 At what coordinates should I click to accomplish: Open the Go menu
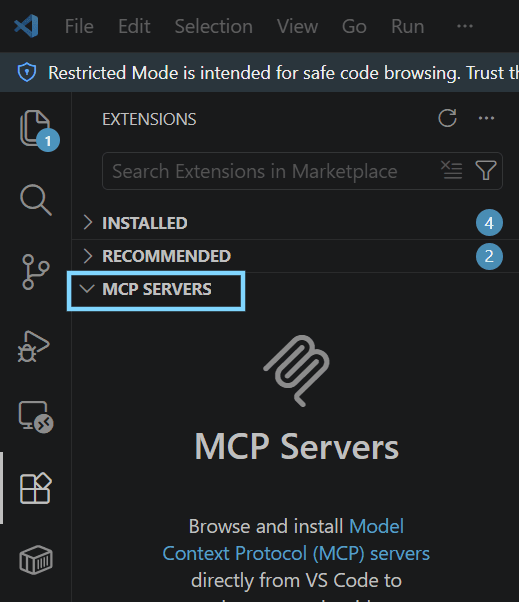[x=354, y=26]
